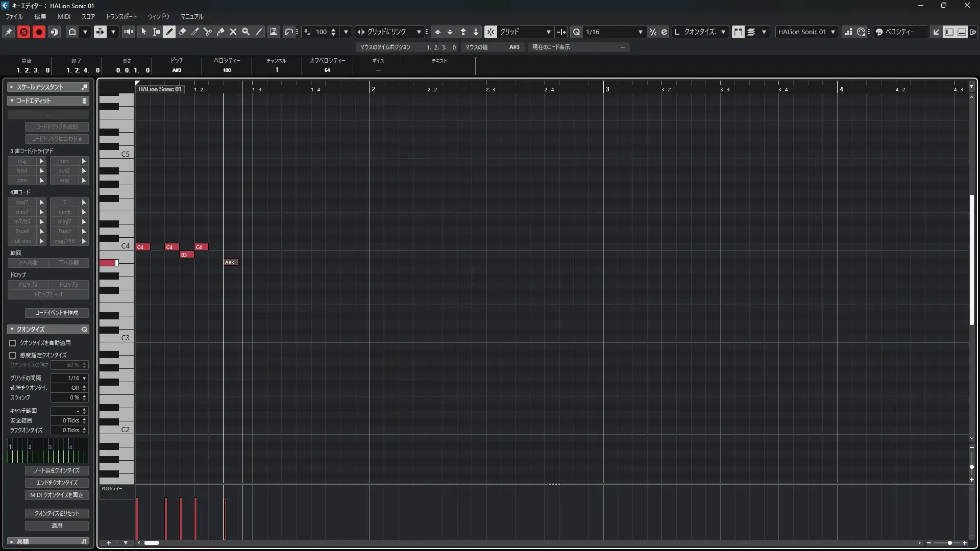Click the コードイベントを作成 button

(x=57, y=313)
